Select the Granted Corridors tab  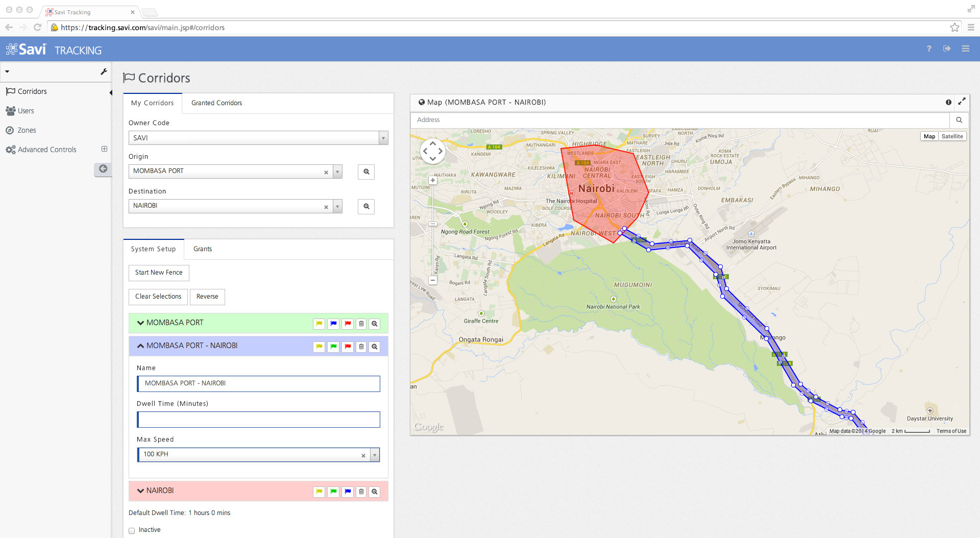tap(216, 103)
